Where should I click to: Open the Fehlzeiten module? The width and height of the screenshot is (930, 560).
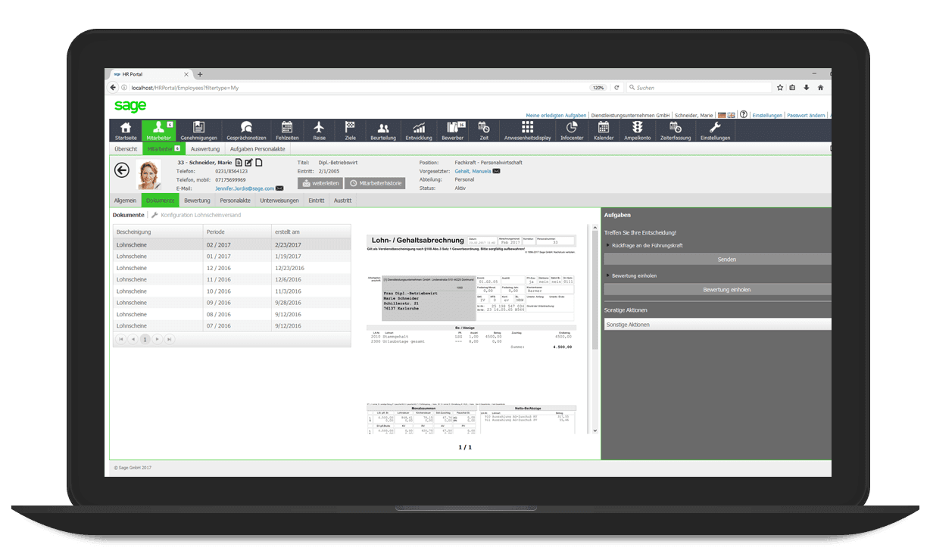(x=288, y=130)
